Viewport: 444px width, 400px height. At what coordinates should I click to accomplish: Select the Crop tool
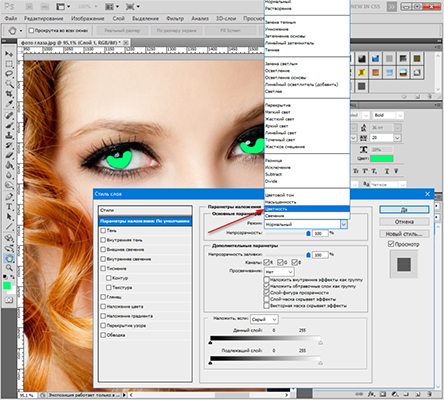(9, 94)
